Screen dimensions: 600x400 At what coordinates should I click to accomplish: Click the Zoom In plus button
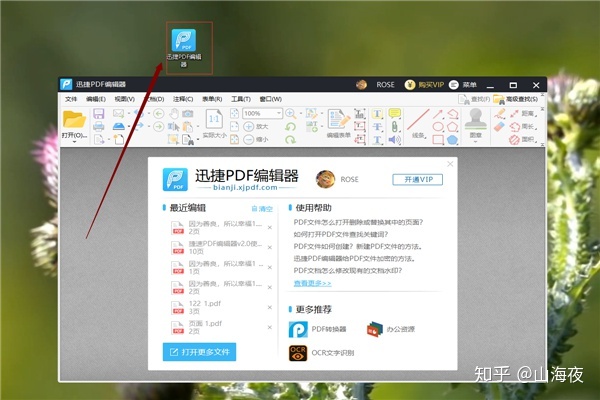(249, 126)
